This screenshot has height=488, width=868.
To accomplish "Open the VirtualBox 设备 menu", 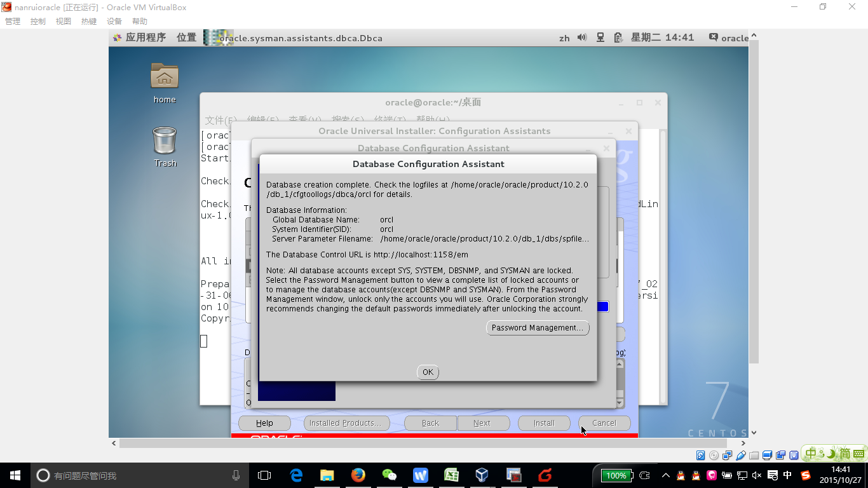I will [114, 21].
